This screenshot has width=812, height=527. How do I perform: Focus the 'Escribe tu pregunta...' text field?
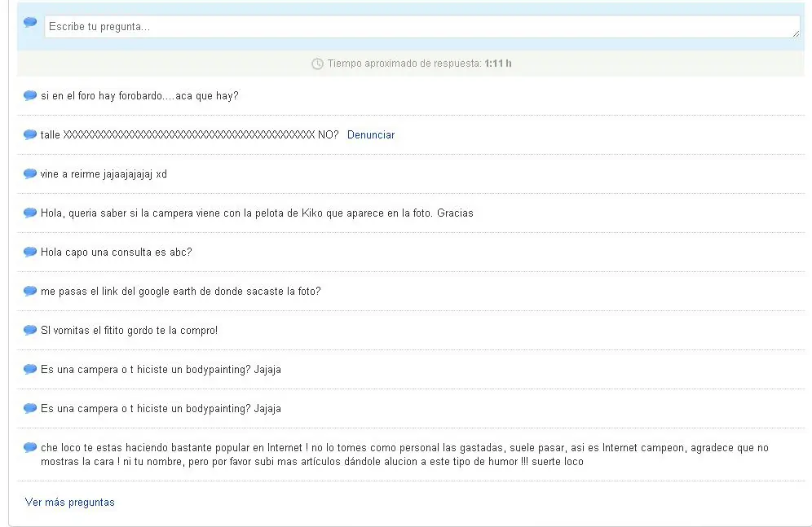click(x=422, y=26)
